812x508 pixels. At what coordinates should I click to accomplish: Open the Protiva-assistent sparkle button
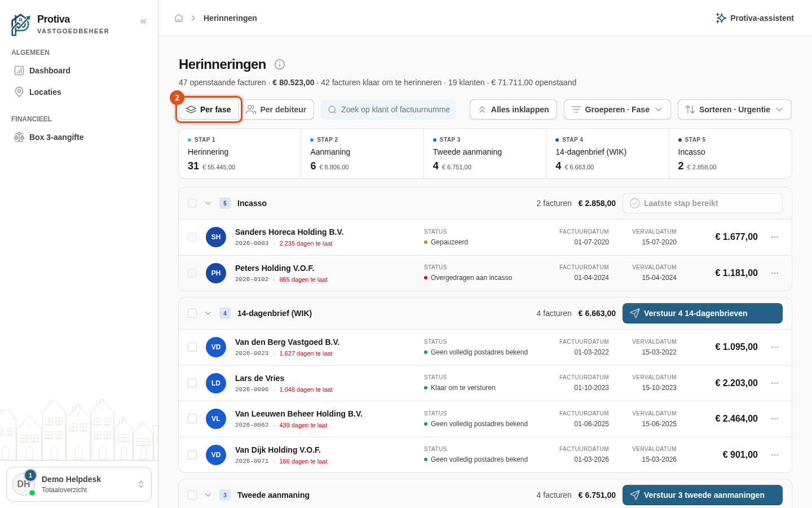click(754, 18)
